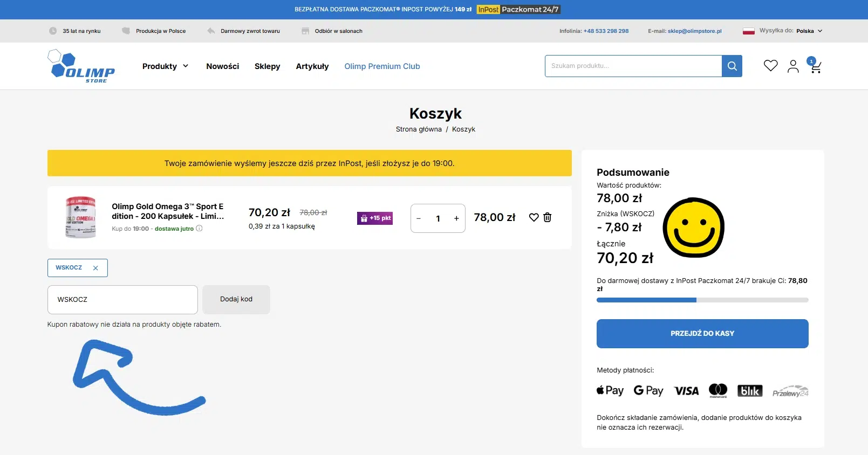Click the yellow same-day shipping notice
Screen dimensions: 868x455
click(x=310, y=163)
